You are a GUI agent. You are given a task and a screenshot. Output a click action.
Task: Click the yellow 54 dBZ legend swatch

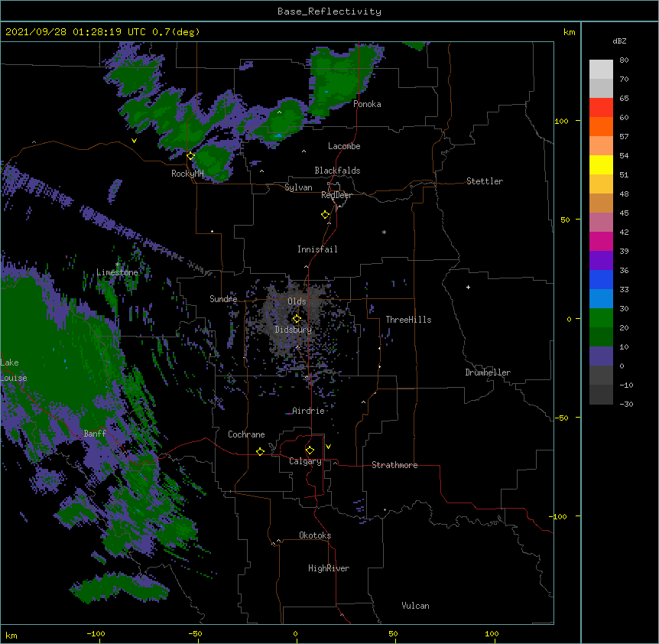[x=601, y=164]
